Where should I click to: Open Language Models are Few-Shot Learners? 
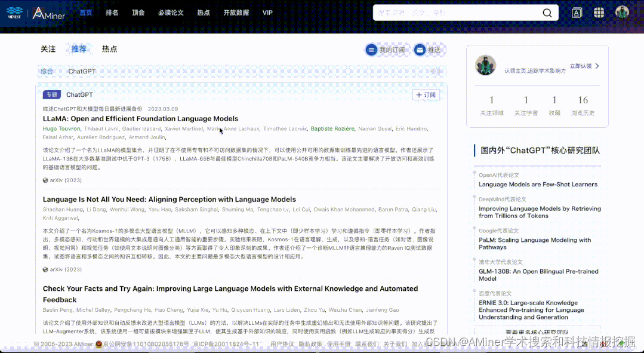(538, 185)
